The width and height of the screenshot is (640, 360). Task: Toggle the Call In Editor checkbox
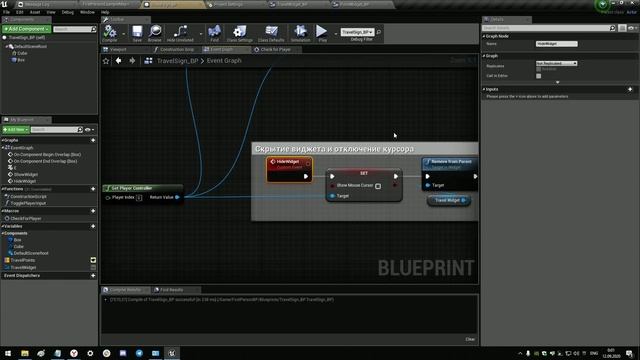pyautogui.click(x=539, y=76)
